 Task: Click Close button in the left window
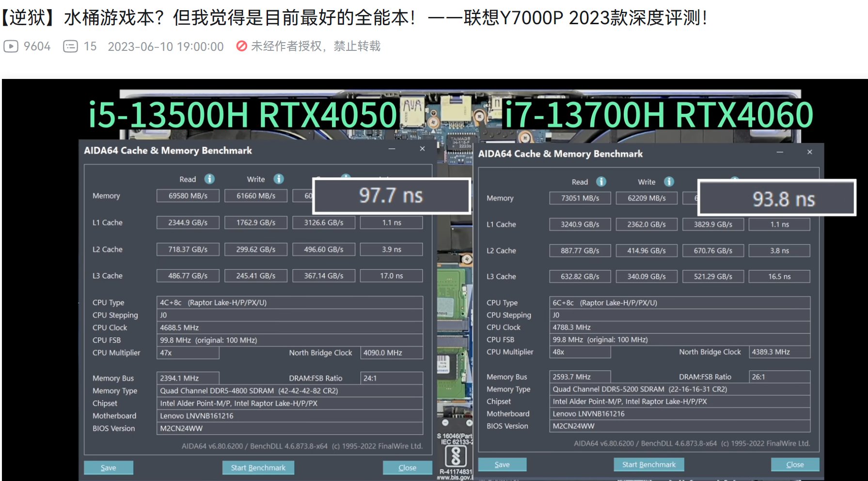(x=407, y=467)
